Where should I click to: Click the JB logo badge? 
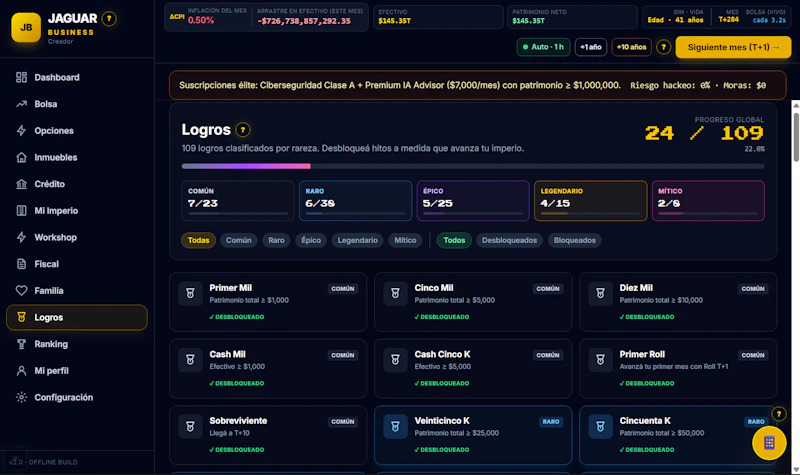pyautogui.click(x=26, y=28)
